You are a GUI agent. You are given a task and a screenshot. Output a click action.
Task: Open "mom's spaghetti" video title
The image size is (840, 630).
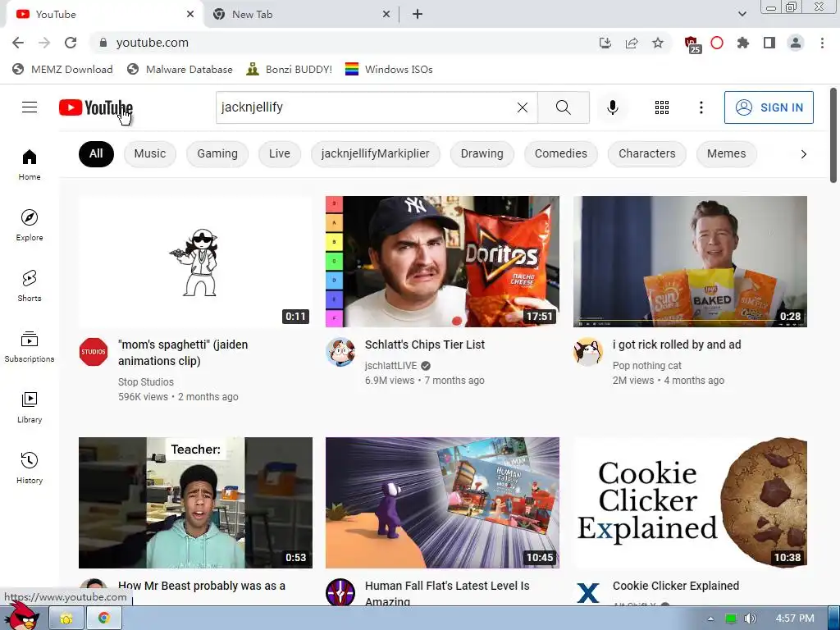(183, 353)
